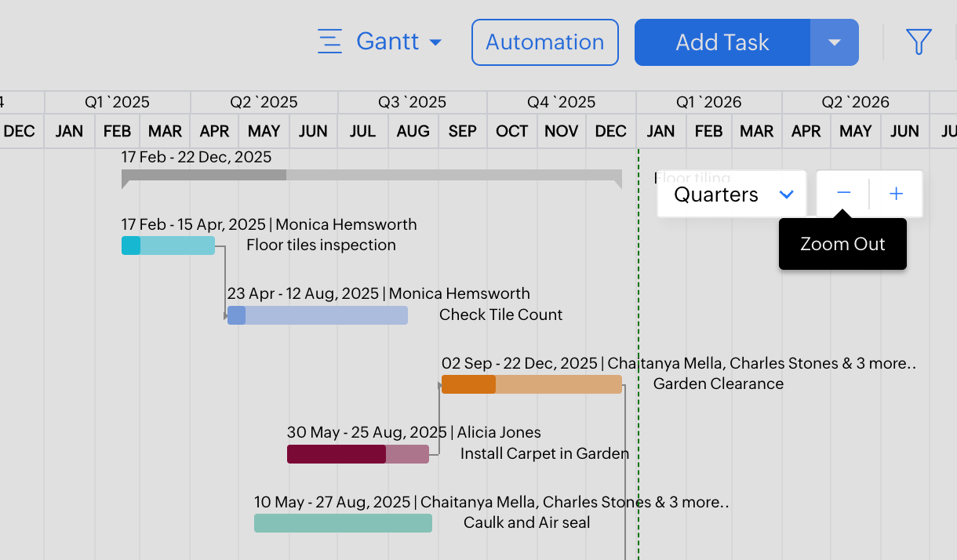Select the Check Tile Count task bar

point(317,315)
